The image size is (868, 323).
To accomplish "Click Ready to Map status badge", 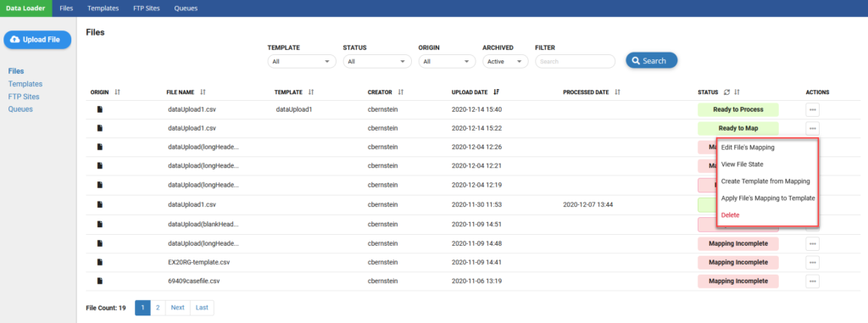I will tap(738, 129).
